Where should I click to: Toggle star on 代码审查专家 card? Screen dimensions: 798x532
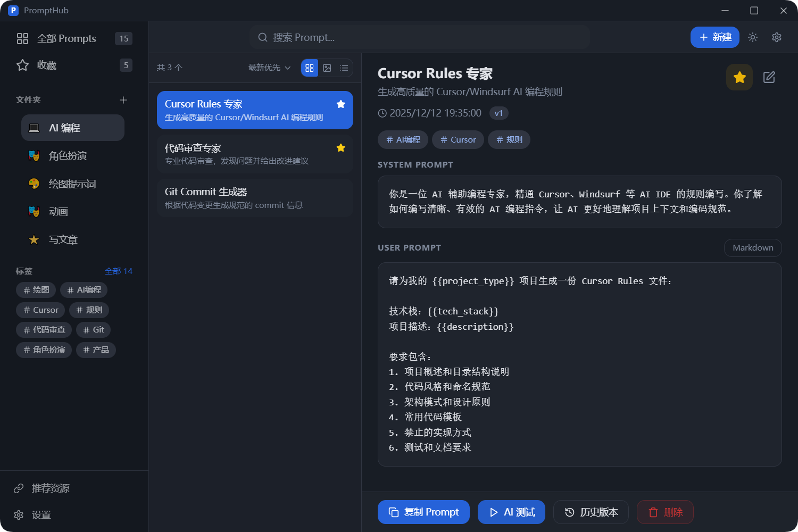(341, 148)
